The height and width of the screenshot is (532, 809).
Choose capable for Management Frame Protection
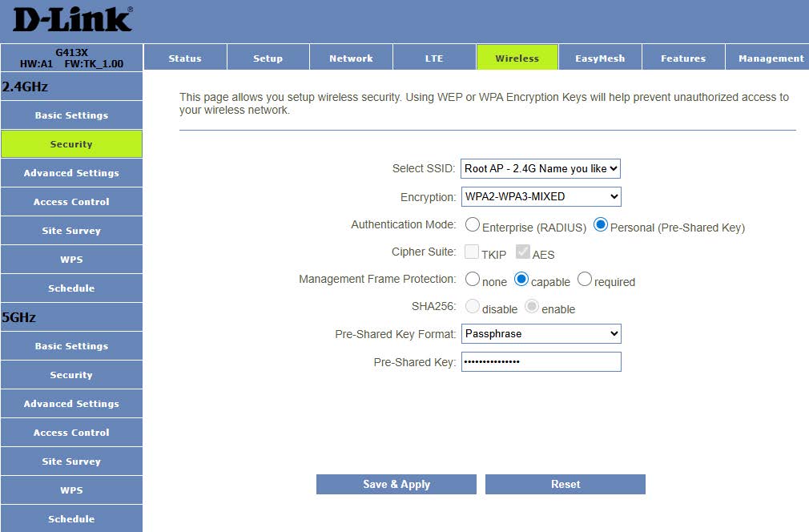tap(521, 280)
